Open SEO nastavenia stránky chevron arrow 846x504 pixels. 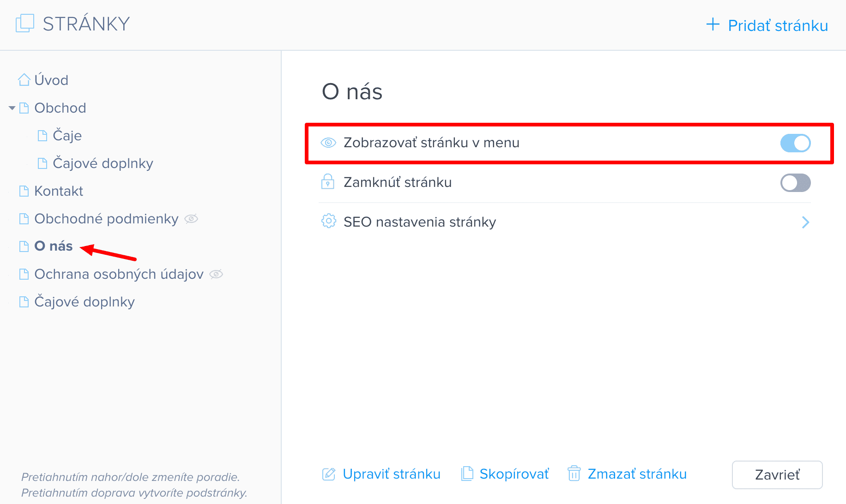[x=805, y=222]
